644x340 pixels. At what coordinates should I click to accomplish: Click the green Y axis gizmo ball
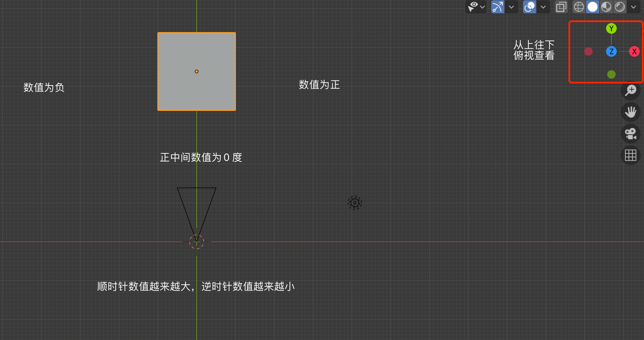pos(611,28)
